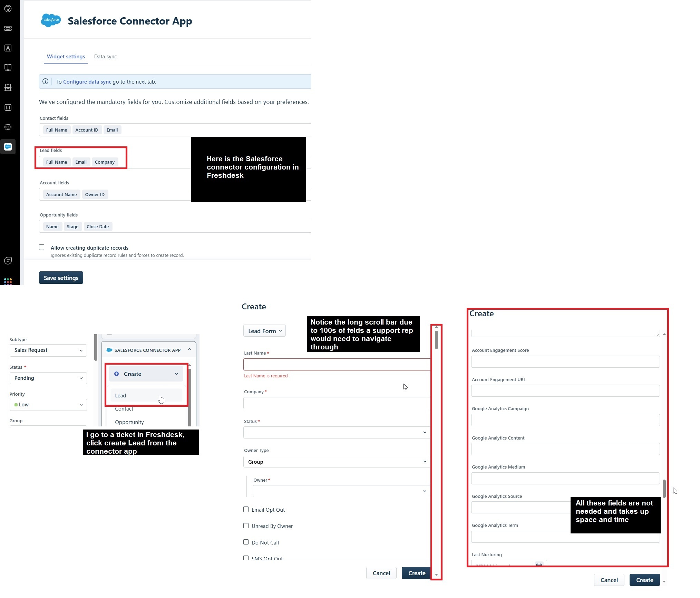Click Cancel in the Lead Form dialog
Screen dimensions: 700x598
coord(381,573)
